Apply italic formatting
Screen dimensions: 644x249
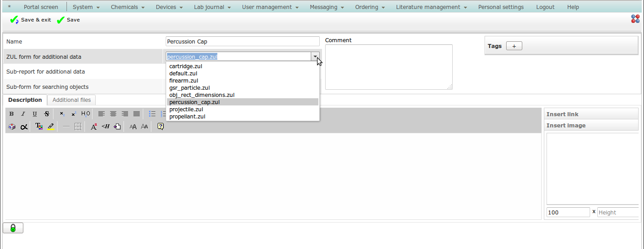23,114
